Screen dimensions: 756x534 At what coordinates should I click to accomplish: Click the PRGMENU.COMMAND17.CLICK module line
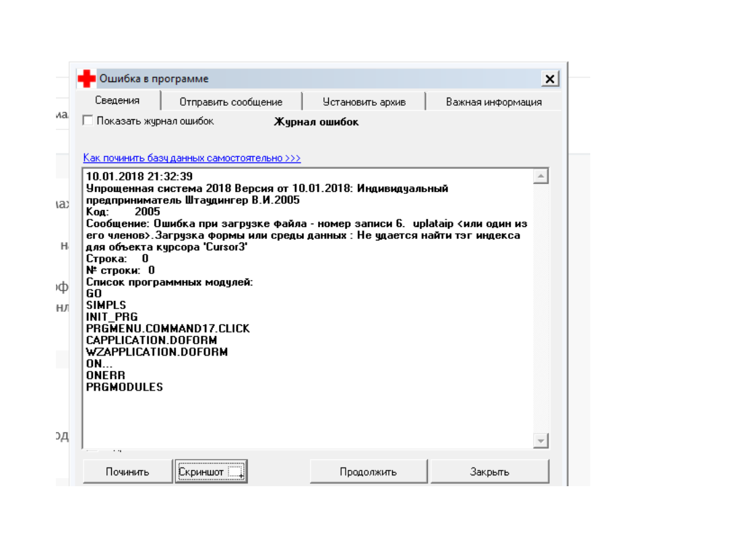pyautogui.click(x=168, y=329)
